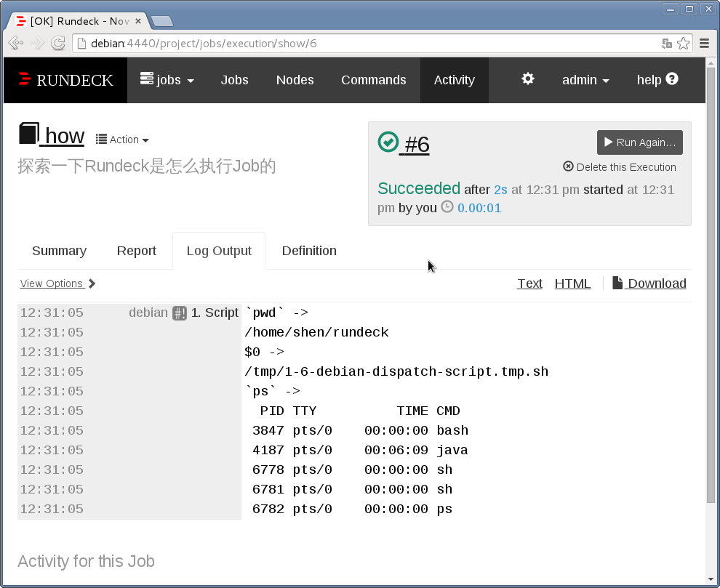Open Chrome hamburger menu

pyautogui.click(x=705, y=43)
